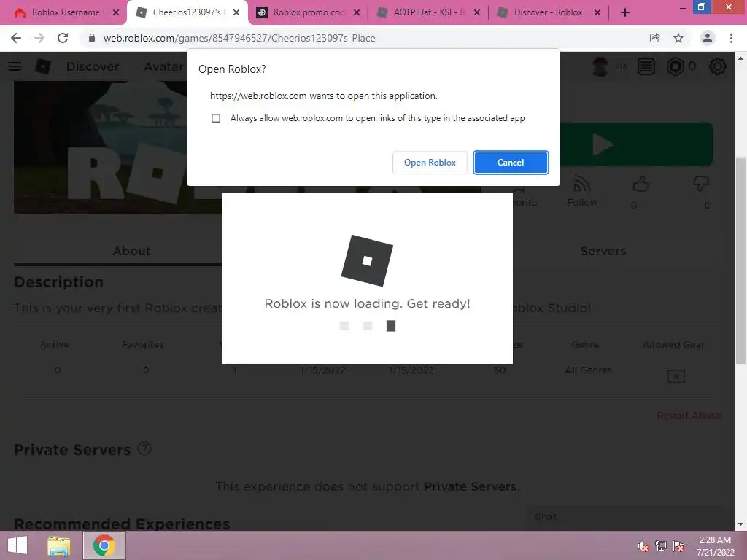
Task: Open network tray icon
Action: point(661,546)
